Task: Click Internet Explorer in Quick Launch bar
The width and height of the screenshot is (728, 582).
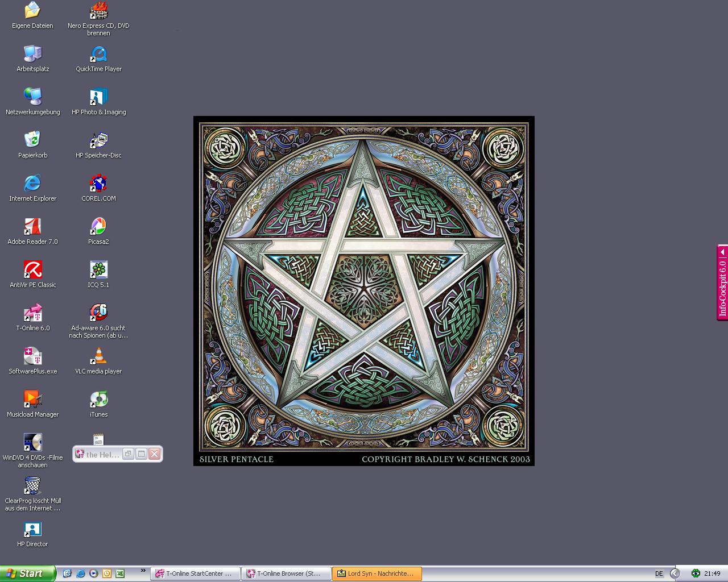Action: coord(80,573)
